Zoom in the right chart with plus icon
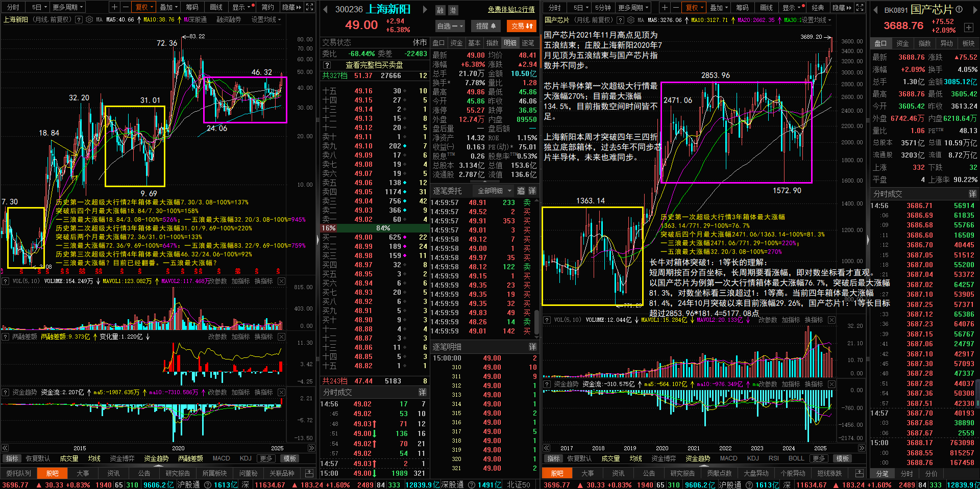 click(x=664, y=7)
